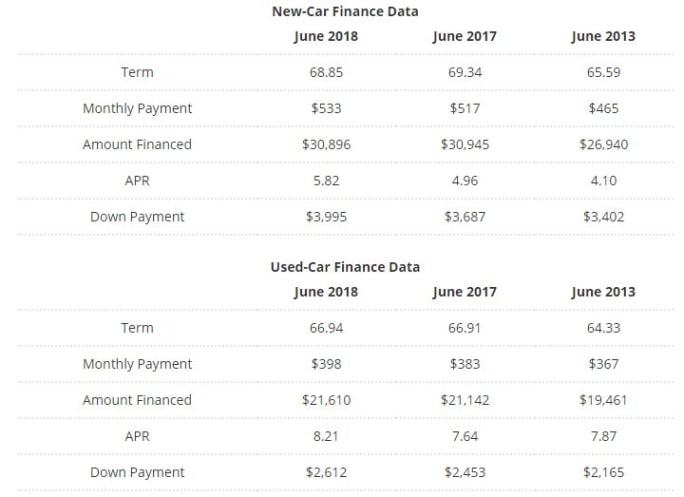Click the 64.33 term value
684x497 pixels.
point(603,328)
